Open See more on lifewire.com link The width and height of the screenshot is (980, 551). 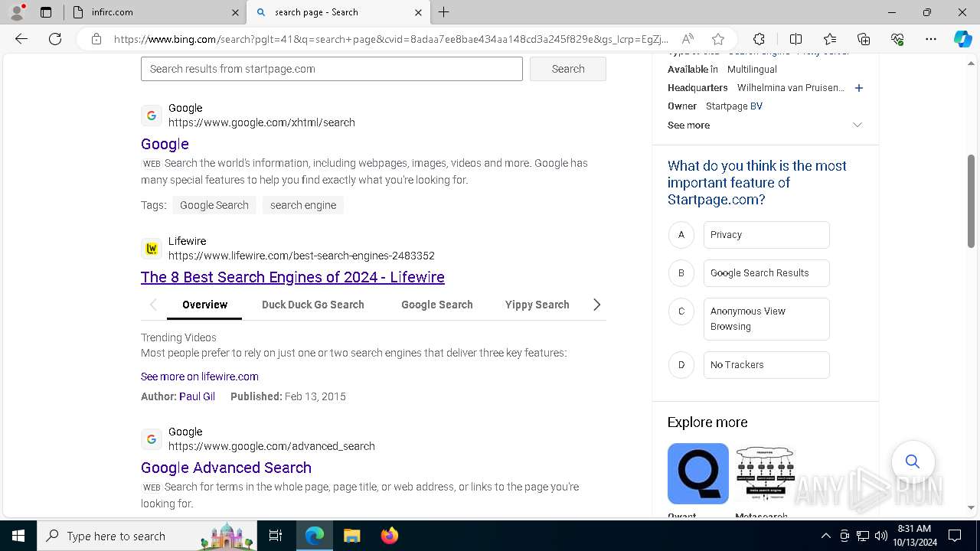click(x=200, y=377)
